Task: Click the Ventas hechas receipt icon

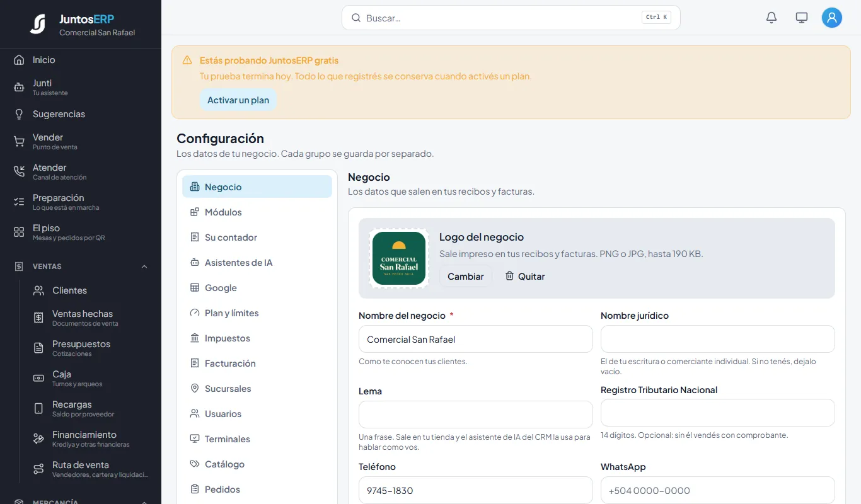Action: pos(38,318)
